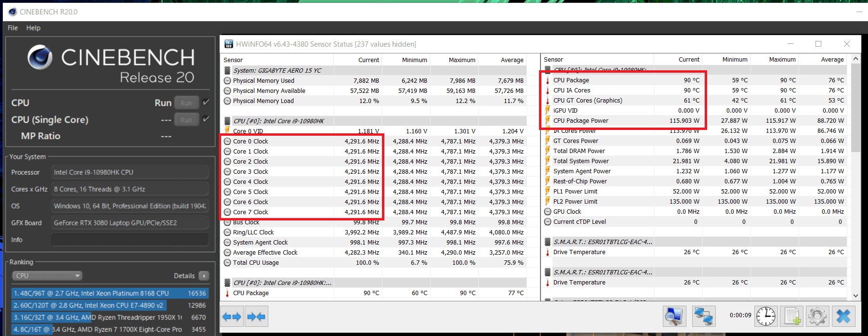
Task: Expand HWiNFO sensor columns with right-pointing arrows
Action: [x=232, y=317]
